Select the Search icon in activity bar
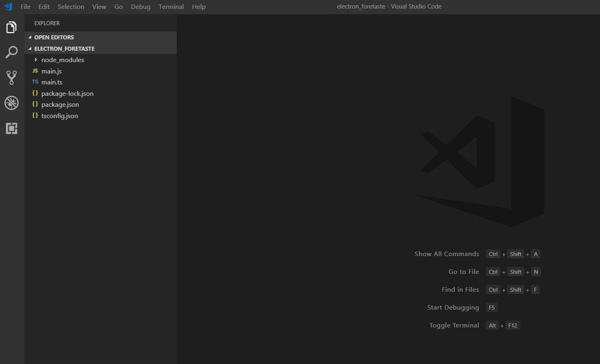The height and width of the screenshot is (364, 600). (11, 52)
